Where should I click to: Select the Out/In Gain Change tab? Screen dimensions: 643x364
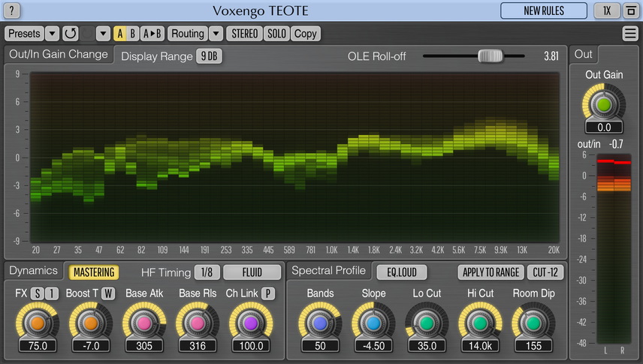point(58,55)
